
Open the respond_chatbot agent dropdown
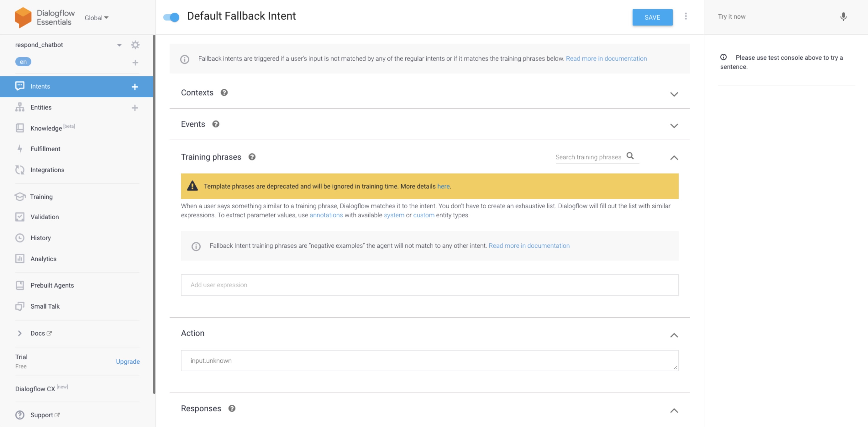point(119,45)
